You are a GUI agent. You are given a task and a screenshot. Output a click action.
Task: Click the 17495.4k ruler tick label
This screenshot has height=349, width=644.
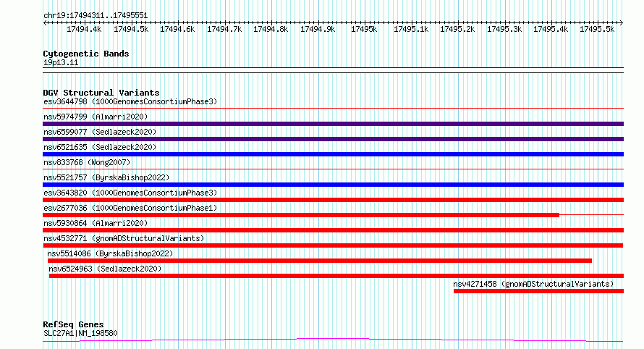[x=551, y=29]
